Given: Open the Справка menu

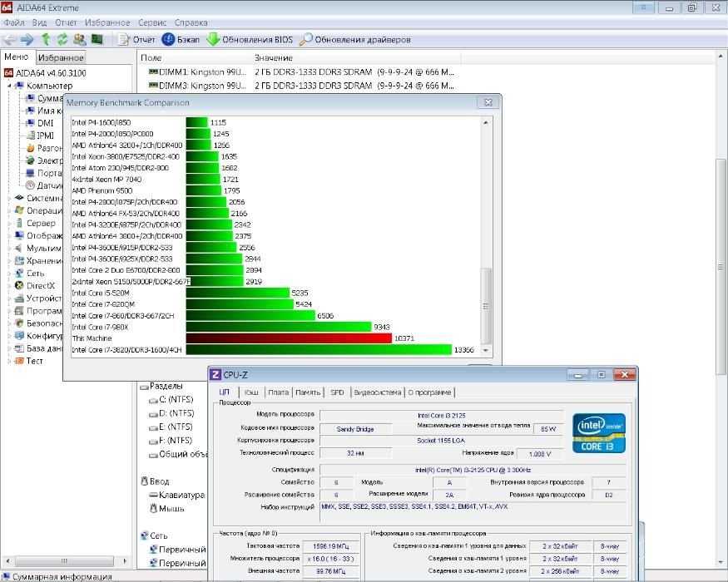Looking at the screenshot, I should [x=191, y=22].
